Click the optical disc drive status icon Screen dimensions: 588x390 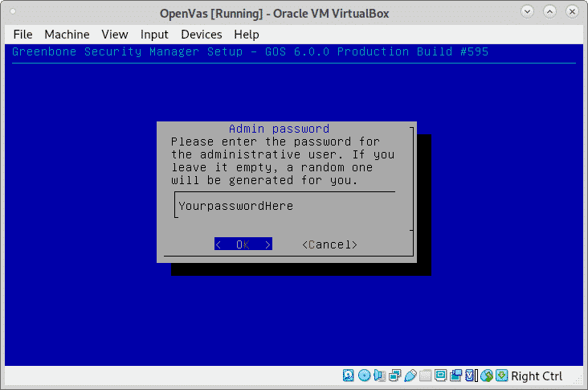point(364,376)
